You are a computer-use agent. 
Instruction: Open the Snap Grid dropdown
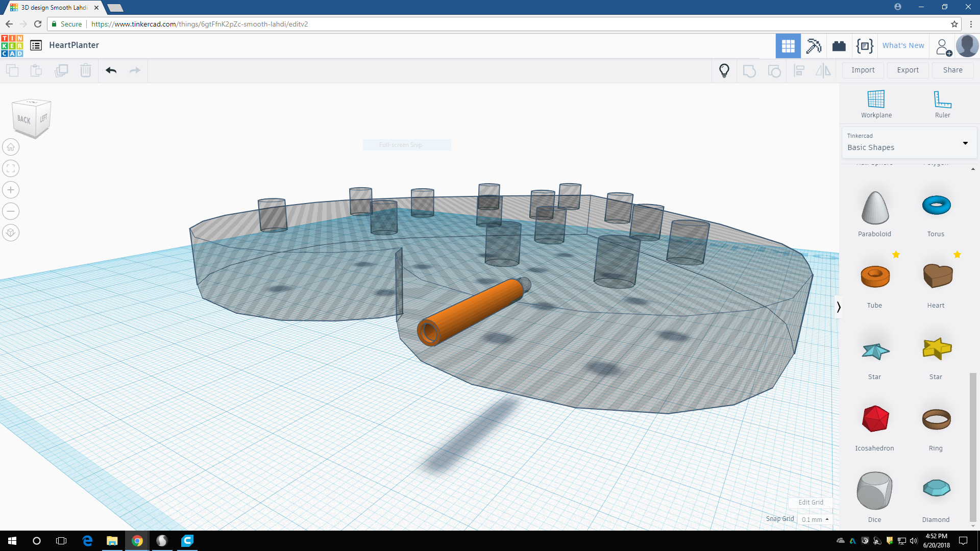point(815,519)
